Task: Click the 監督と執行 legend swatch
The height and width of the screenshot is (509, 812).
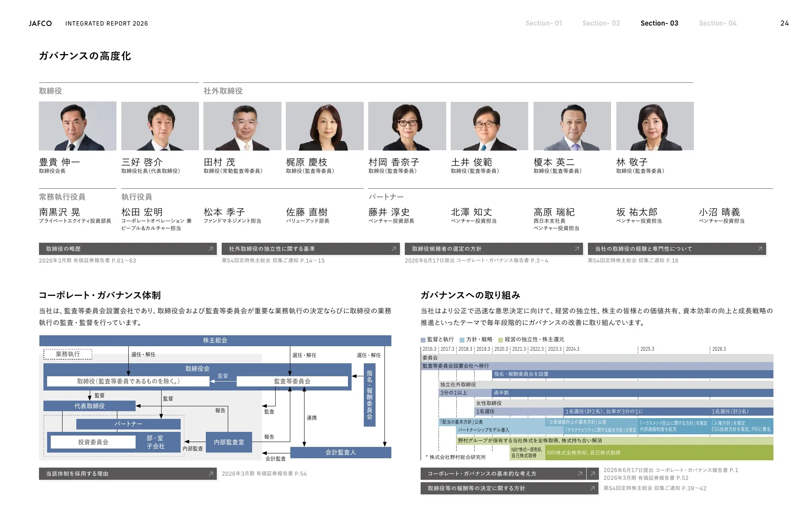Action: [423, 340]
